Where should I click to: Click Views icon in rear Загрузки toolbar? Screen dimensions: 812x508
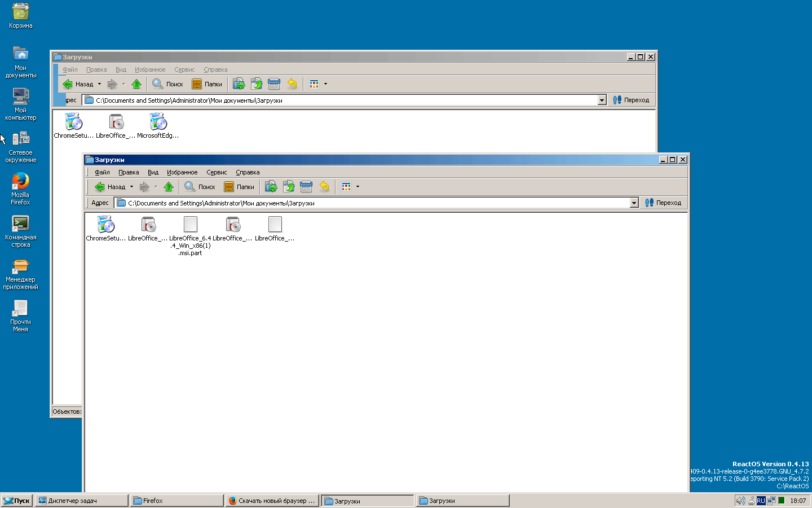(x=314, y=84)
